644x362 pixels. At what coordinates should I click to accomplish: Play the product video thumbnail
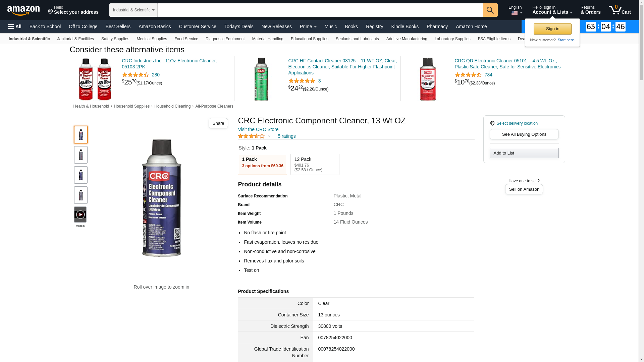click(x=80, y=215)
